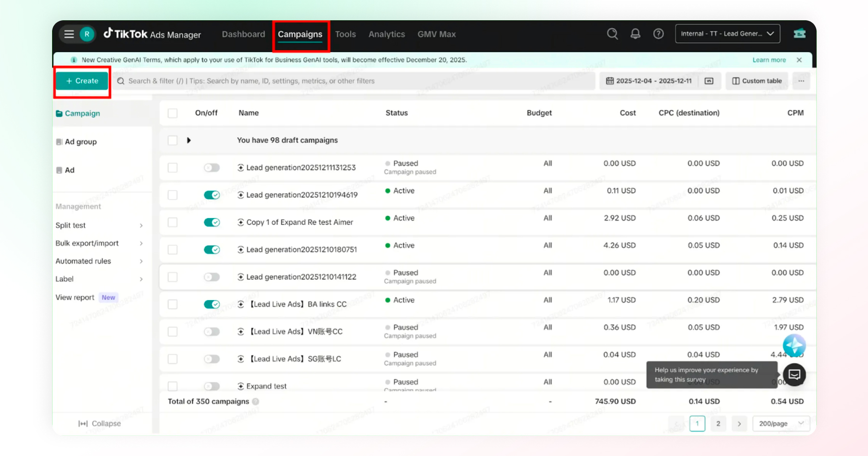868x456 pixels.
Task: Turn off Lead generation20251210194619 campaign switch
Action: (212, 195)
